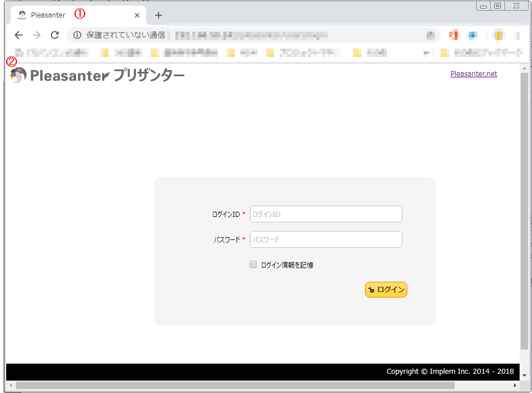Click the vertical scrollbar up arrow

(x=524, y=68)
